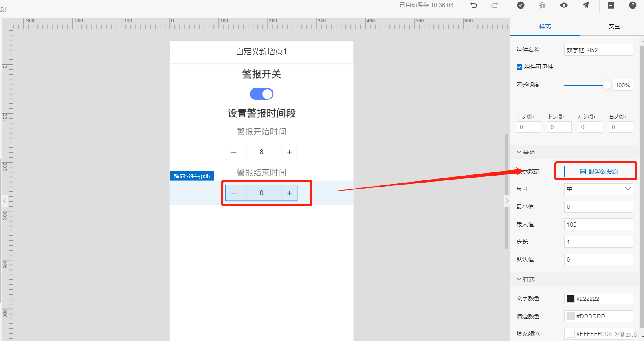Click plus button of 警报开始时间 stepper
Image resolution: width=644 pixels, height=341 pixels.
[289, 152]
